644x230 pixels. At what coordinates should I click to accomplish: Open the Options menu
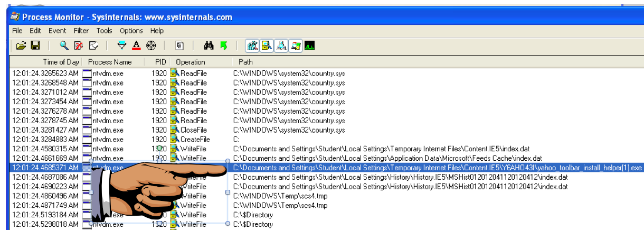131,31
